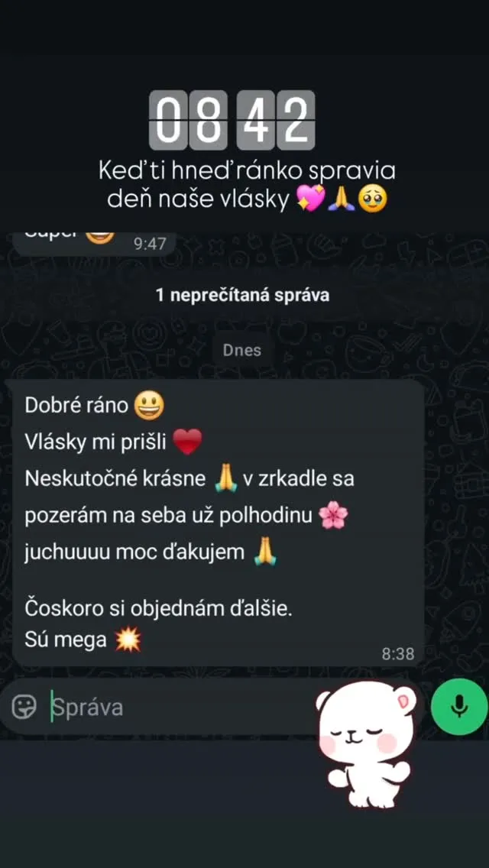Screen dimensions: 489x868
Task: Tap the 9:47 timestamp of previous message
Action: (x=150, y=244)
